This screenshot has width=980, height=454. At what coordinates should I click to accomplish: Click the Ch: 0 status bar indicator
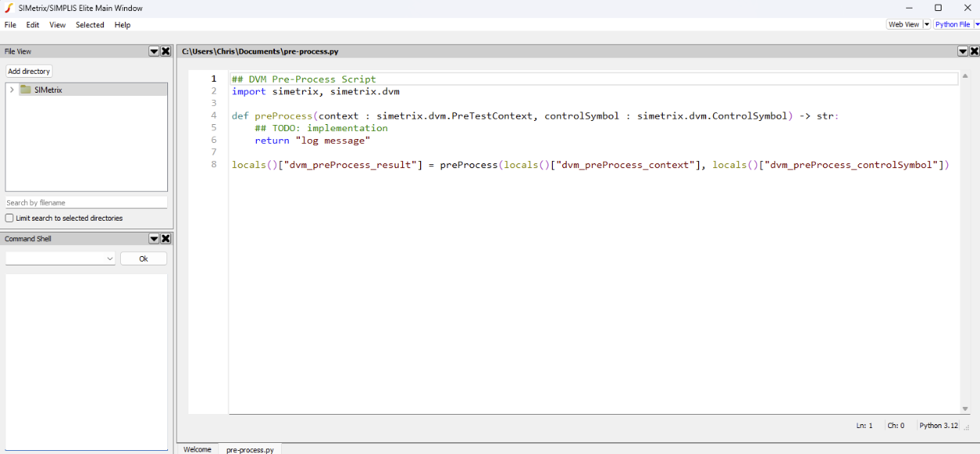pos(895,425)
